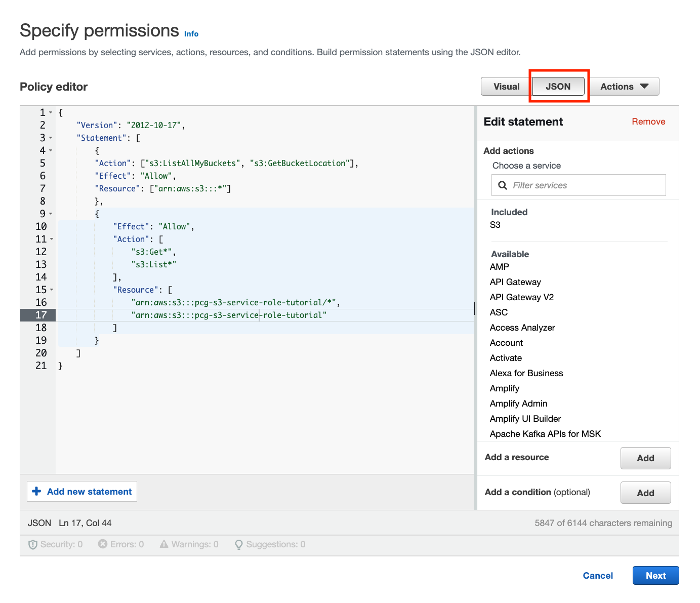Click the magnifier icon in Filter services
700x603 pixels.
tap(503, 185)
